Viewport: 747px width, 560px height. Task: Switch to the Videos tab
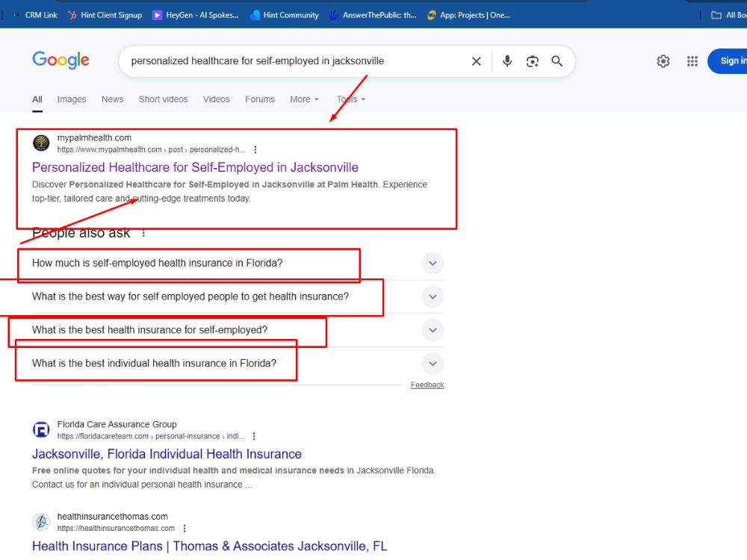pos(217,99)
